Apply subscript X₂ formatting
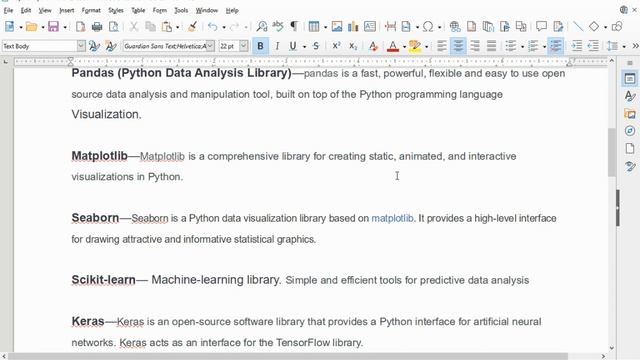 coord(353,46)
